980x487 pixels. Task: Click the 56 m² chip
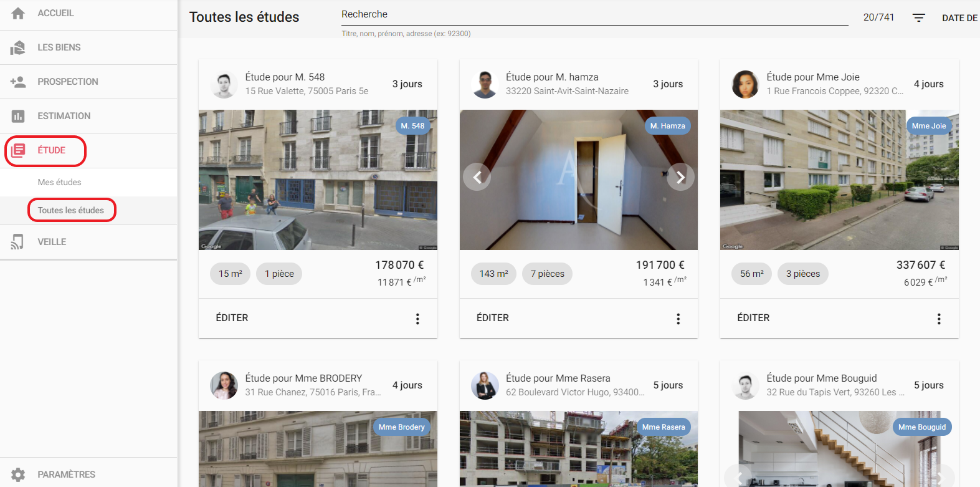[x=751, y=274]
